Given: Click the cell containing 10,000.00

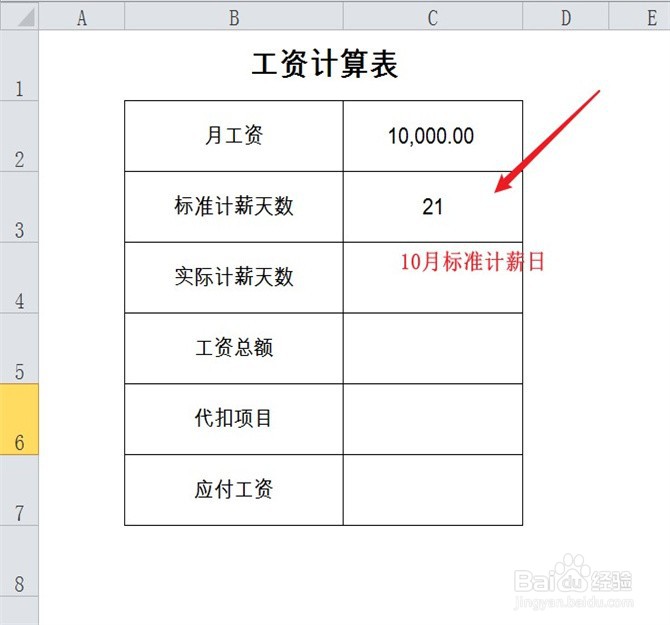Looking at the screenshot, I should click(x=432, y=136).
